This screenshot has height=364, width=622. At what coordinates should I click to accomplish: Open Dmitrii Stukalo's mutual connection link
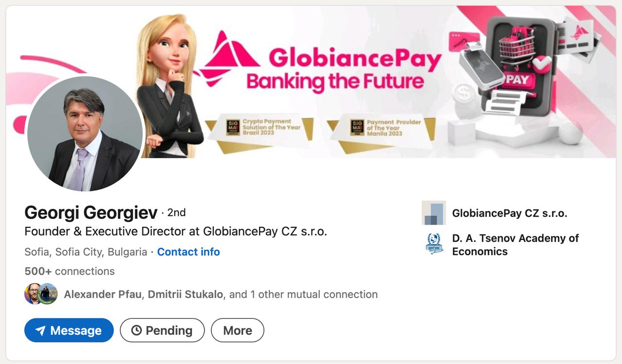(185, 294)
